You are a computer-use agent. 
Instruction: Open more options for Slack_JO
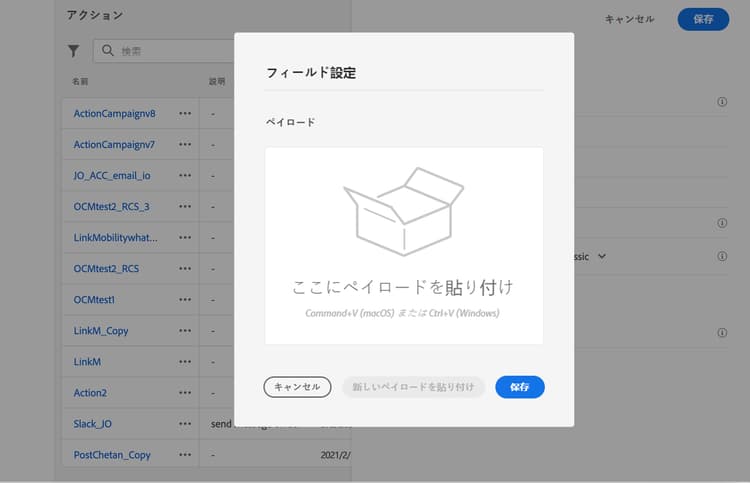(x=185, y=424)
